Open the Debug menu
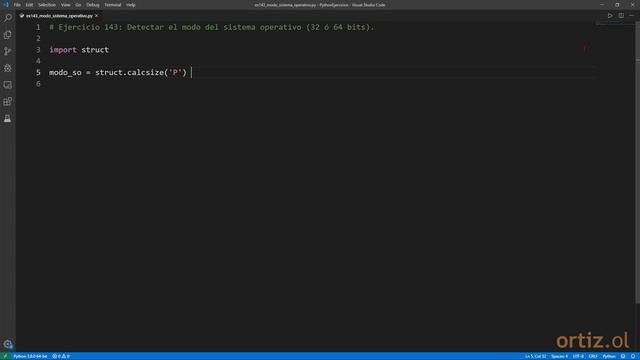 point(93,5)
